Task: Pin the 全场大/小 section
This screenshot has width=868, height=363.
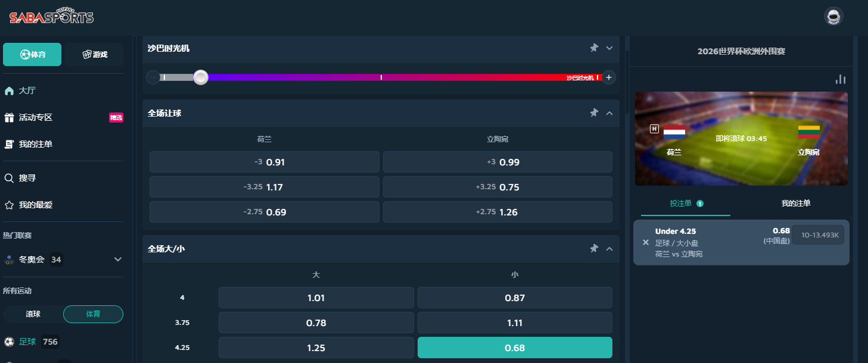Action: [x=594, y=248]
